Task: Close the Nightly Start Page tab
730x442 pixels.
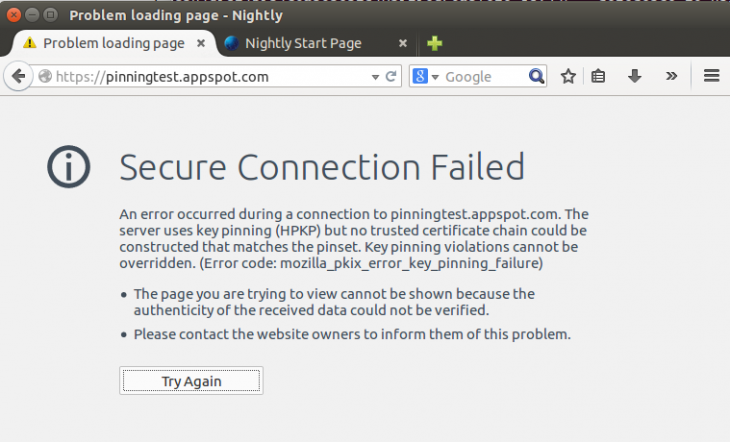Action: (403, 44)
